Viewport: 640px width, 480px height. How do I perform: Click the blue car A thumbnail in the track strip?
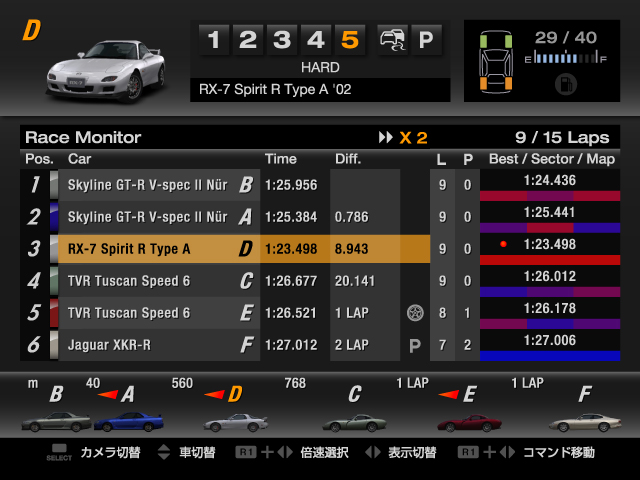tap(127, 419)
